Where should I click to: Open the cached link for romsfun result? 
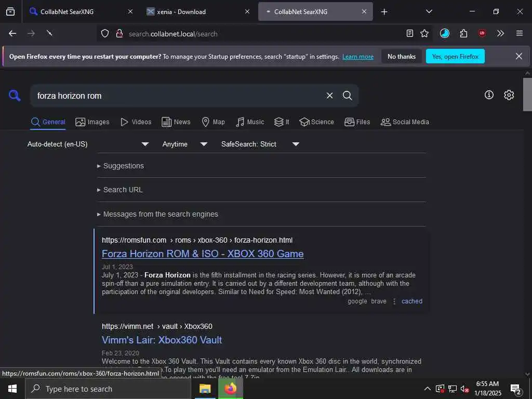click(x=412, y=301)
